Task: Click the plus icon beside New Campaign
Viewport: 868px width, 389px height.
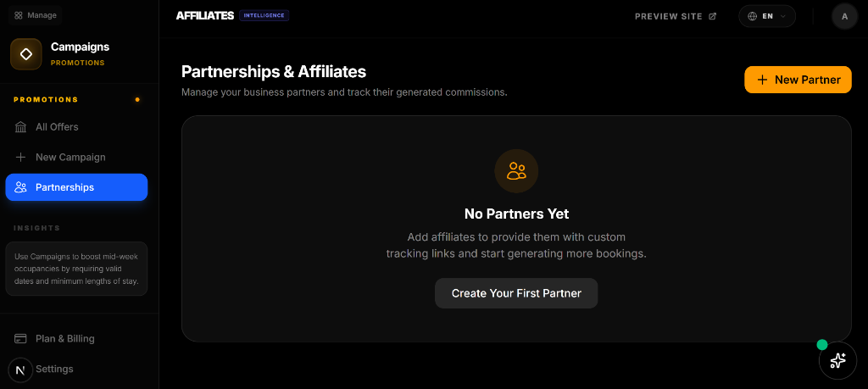Action: click(21, 158)
